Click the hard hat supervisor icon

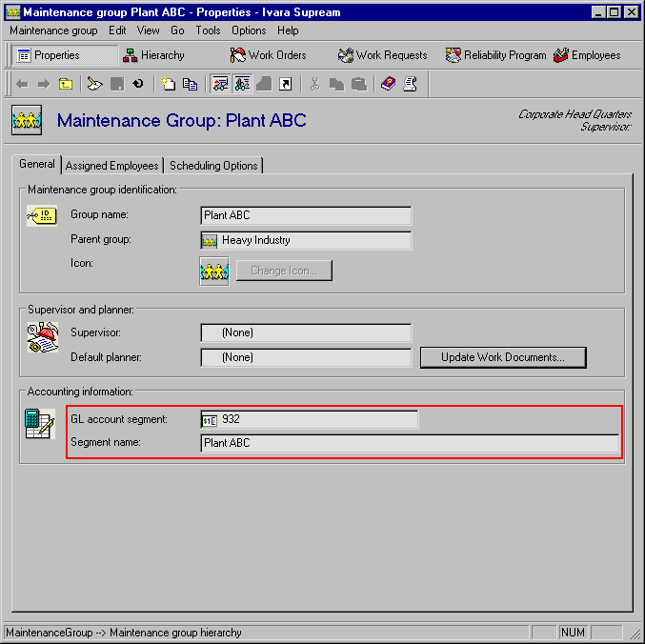point(43,337)
